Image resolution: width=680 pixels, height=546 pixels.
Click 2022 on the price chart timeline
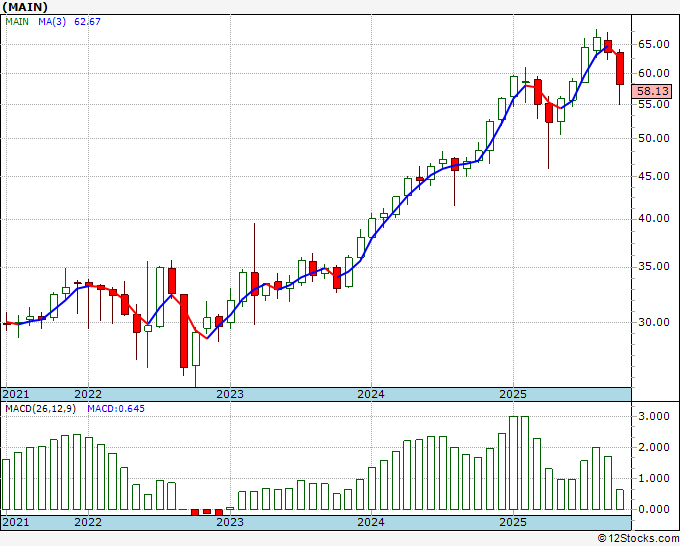pos(88,394)
